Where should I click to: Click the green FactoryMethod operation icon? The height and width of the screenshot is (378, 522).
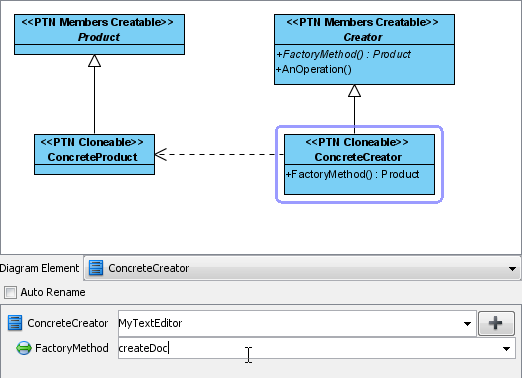point(24,348)
